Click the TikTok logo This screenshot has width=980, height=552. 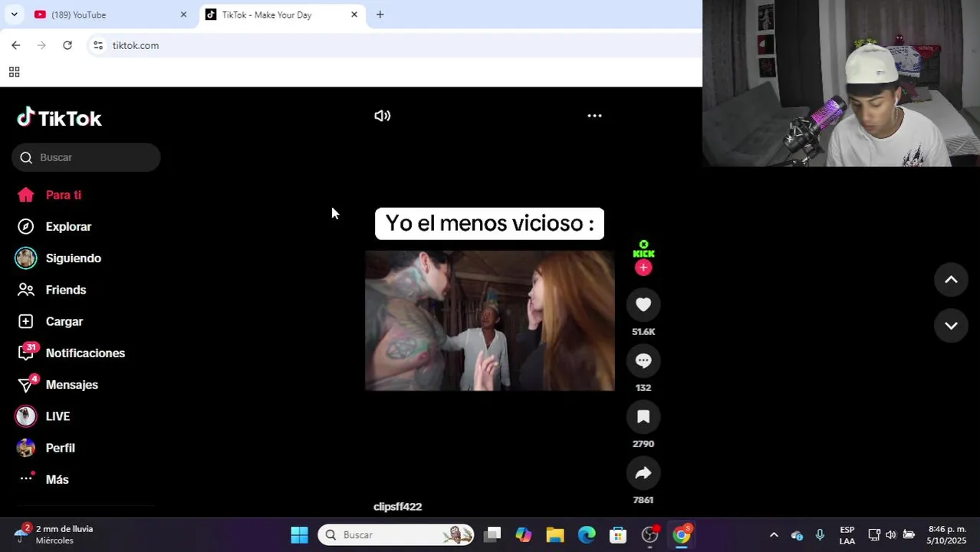[x=59, y=117]
